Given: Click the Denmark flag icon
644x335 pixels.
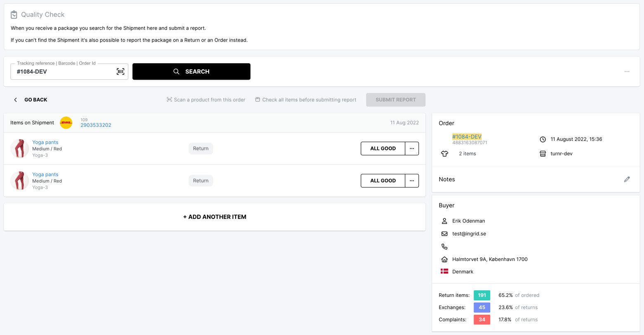Looking at the screenshot, I should [x=444, y=271].
